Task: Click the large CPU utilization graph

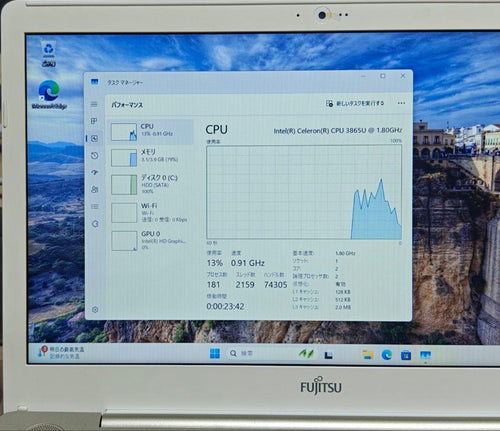Action: click(x=304, y=192)
